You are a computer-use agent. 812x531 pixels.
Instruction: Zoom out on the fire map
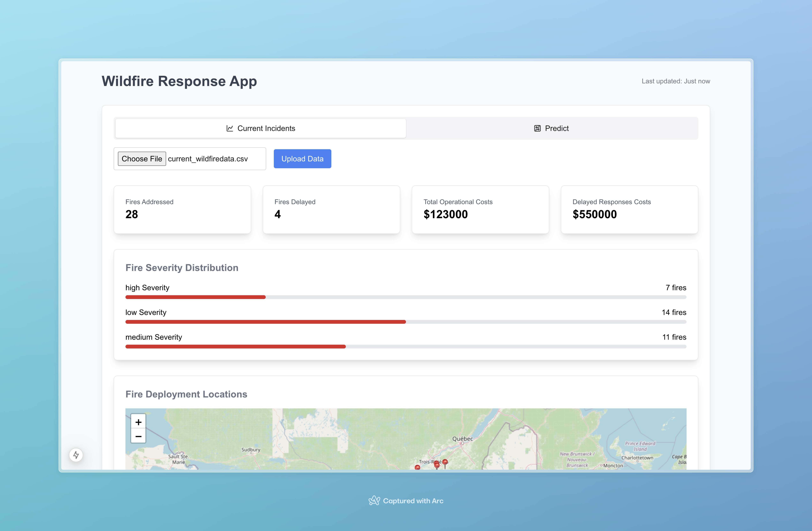point(138,436)
